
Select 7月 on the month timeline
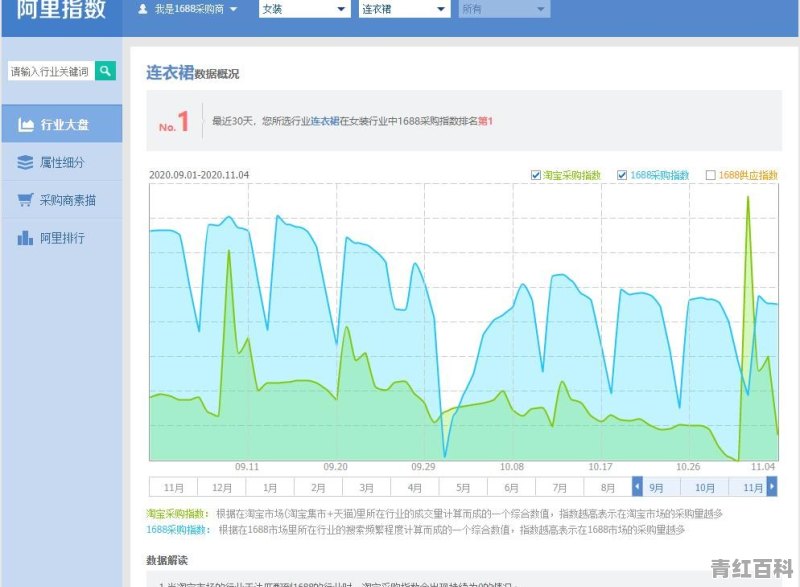[560, 488]
